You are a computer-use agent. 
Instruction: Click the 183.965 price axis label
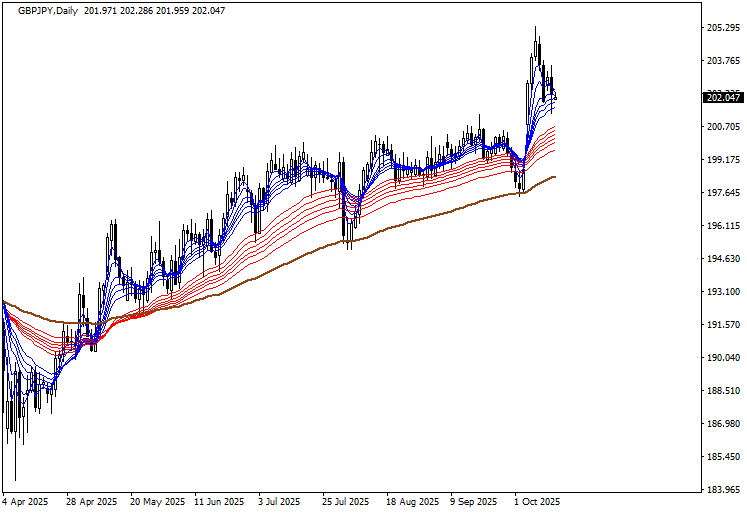(723, 489)
